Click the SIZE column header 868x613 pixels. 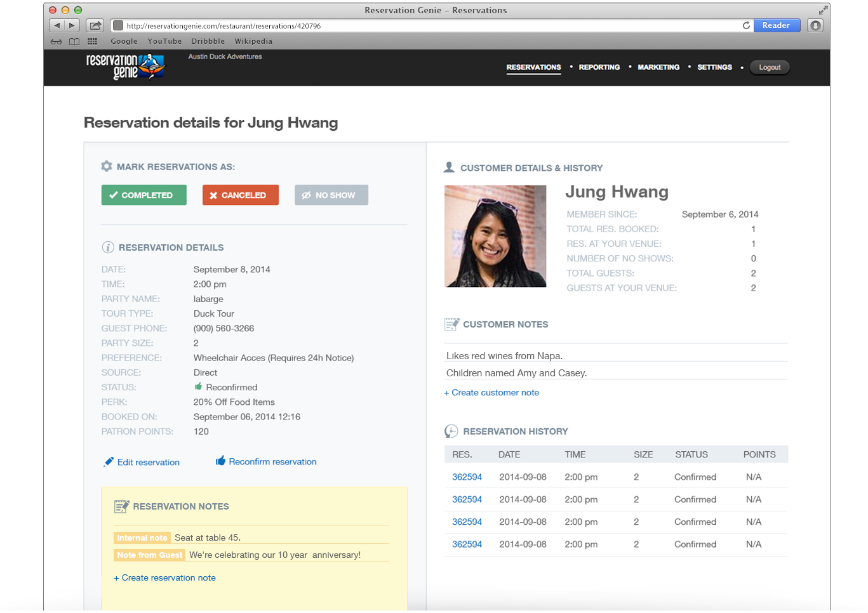click(x=643, y=454)
